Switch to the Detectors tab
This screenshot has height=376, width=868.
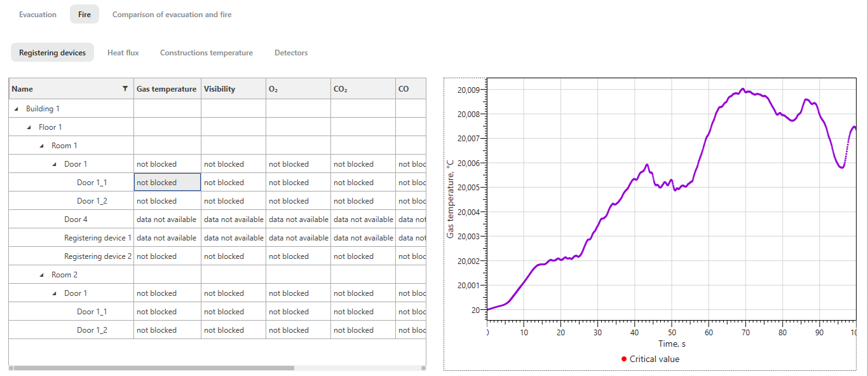click(291, 52)
